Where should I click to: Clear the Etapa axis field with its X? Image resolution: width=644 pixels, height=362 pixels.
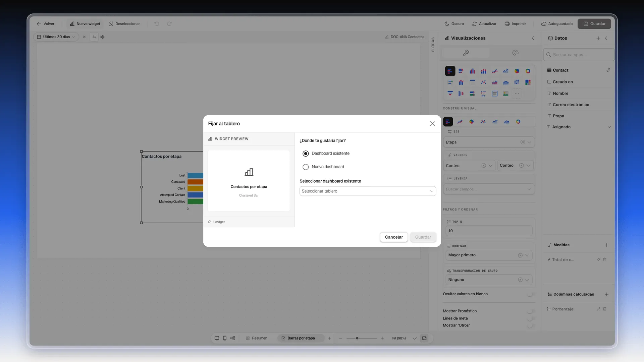pyautogui.click(x=522, y=142)
